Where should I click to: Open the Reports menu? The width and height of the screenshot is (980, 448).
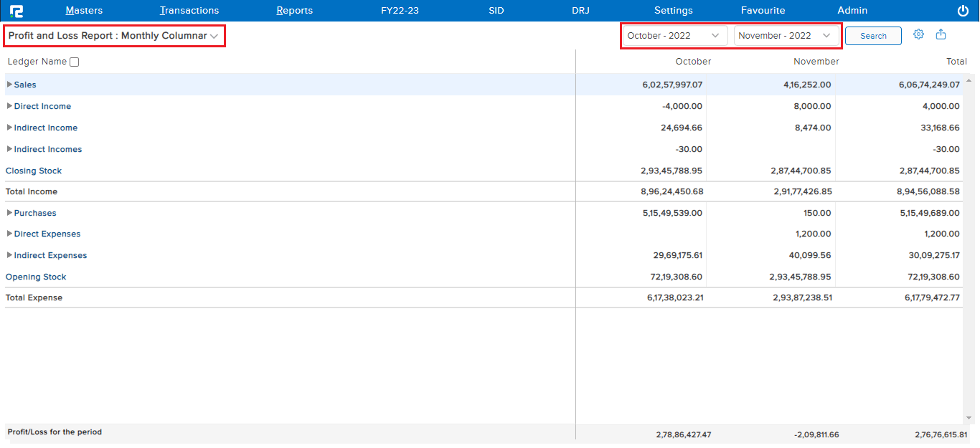(x=294, y=11)
